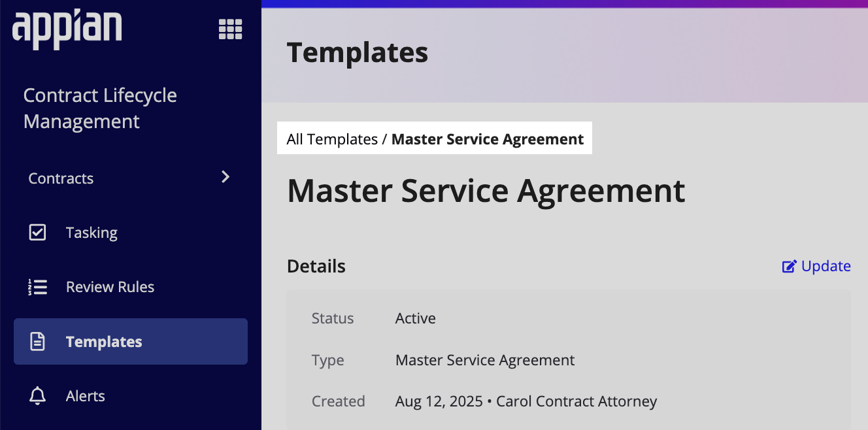Click the Status value Active
The width and height of the screenshot is (868, 430).
pyautogui.click(x=416, y=318)
